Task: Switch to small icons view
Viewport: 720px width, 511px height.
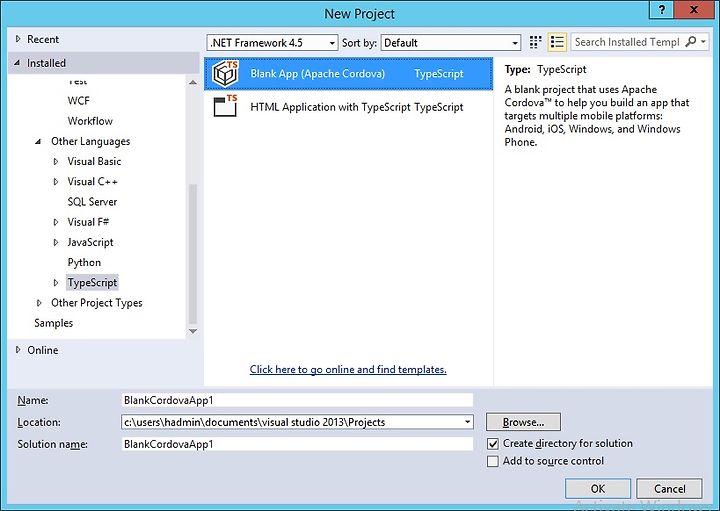Action: [x=535, y=42]
